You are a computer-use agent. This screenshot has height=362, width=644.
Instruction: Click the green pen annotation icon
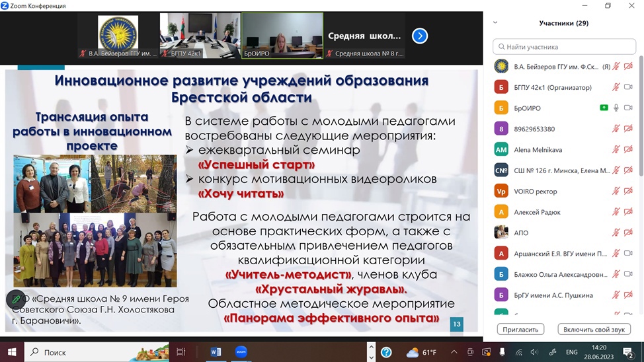tap(16, 299)
